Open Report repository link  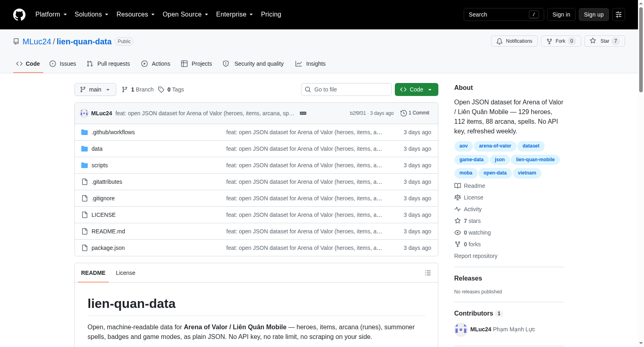[476, 256]
